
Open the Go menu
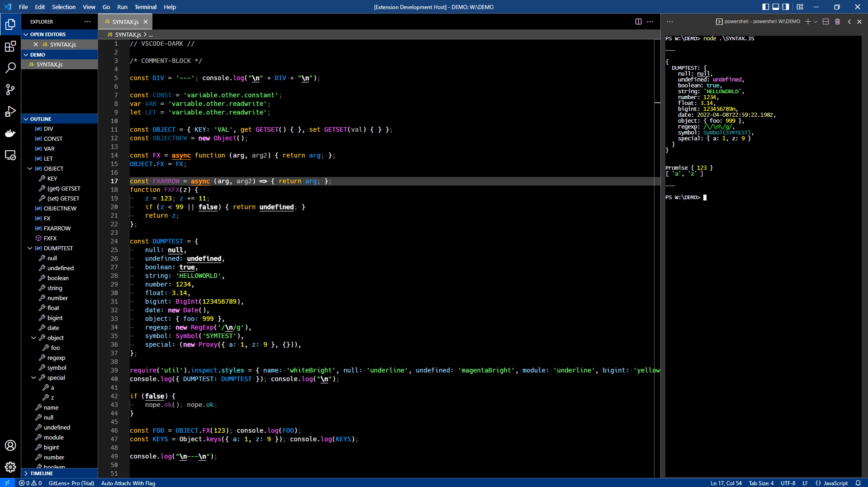pyautogui.click(x=106, y=7)
